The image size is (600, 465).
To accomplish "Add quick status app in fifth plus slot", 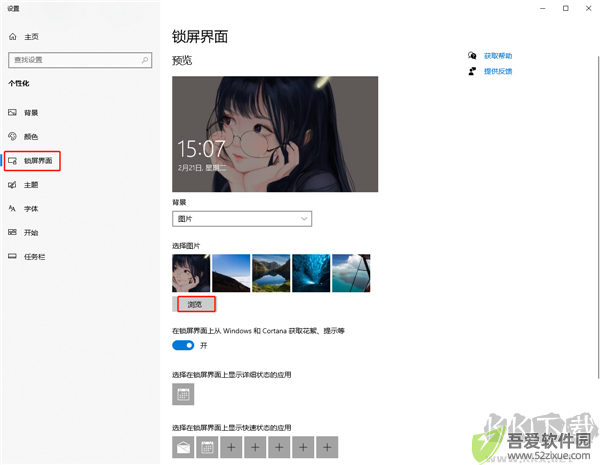I will pyautogui.click(x=327, y=447).
